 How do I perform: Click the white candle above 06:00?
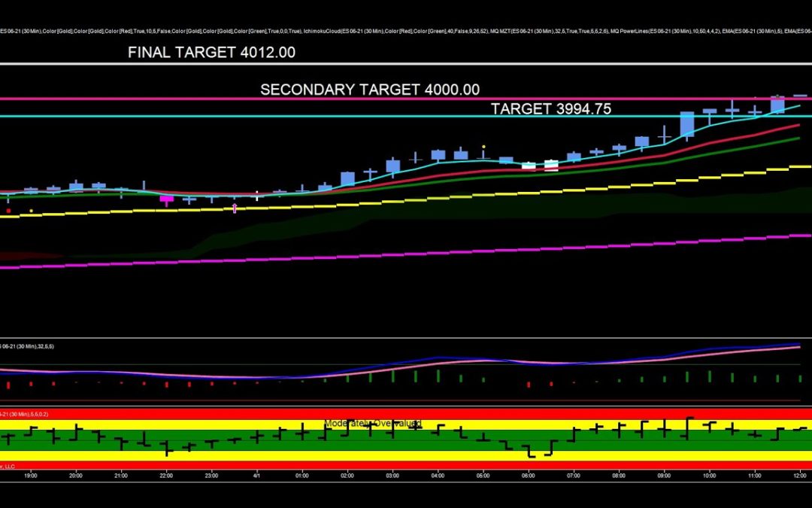tap(529, 166)
